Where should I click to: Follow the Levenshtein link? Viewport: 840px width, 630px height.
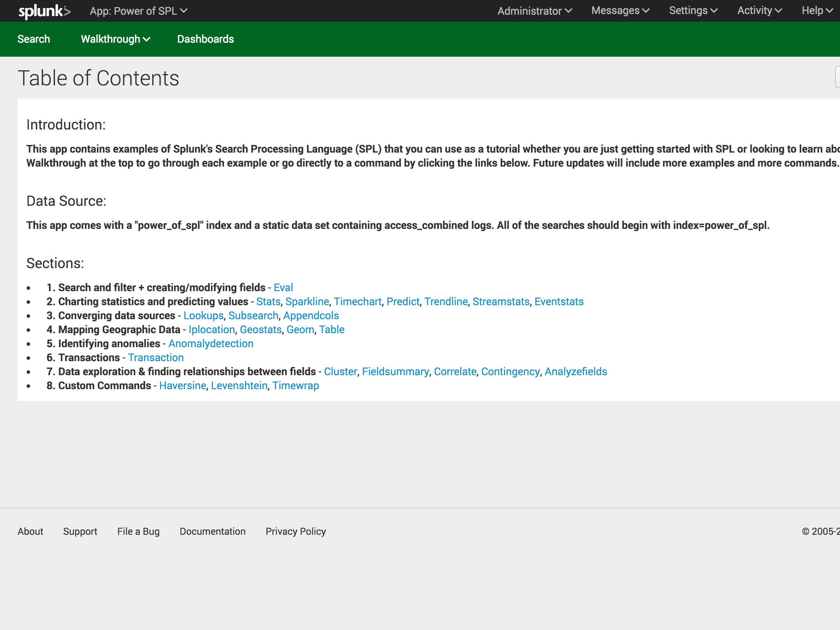pyautogui.click(x=239, y=385)
